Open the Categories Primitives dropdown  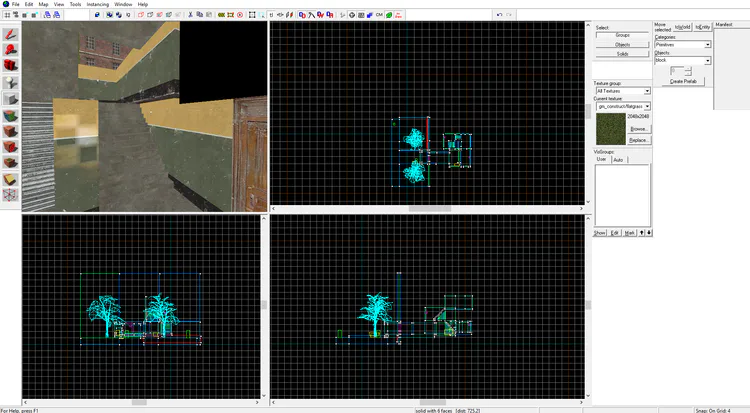tap(683, 45)
